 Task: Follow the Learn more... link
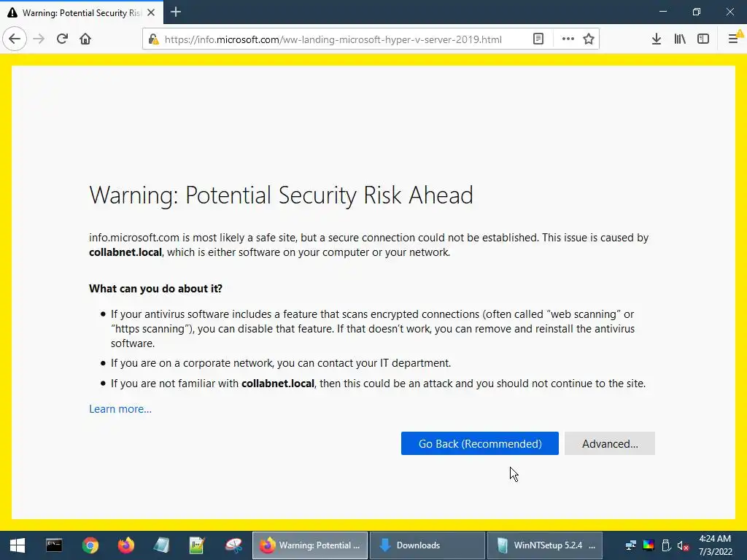(x=120, y=409)
